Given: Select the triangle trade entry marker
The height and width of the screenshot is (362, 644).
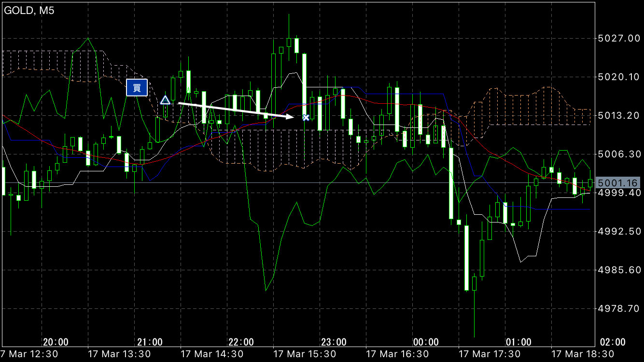Looking at the screenshot, I should [165, 100].
